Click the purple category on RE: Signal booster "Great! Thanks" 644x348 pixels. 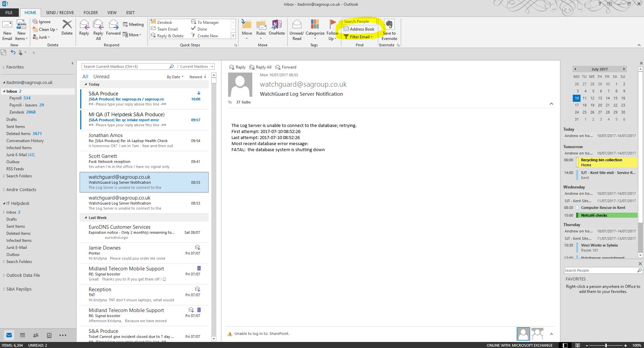[199, 268]
